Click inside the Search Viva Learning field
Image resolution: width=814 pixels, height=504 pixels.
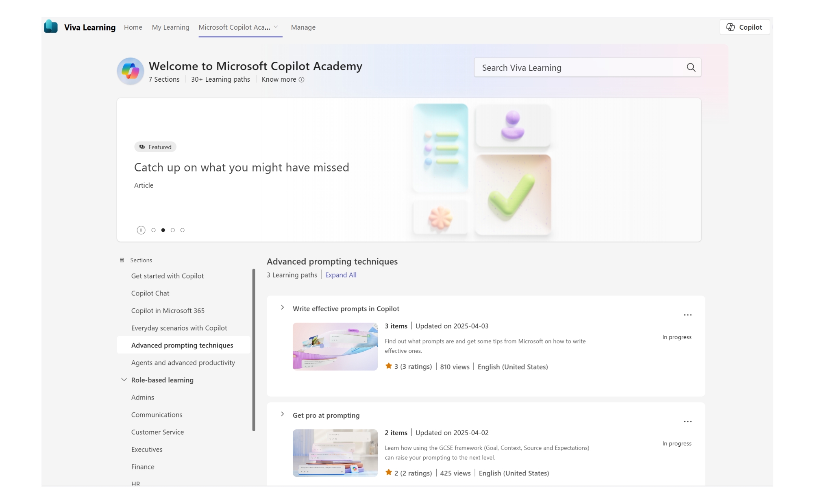point(569,67)
